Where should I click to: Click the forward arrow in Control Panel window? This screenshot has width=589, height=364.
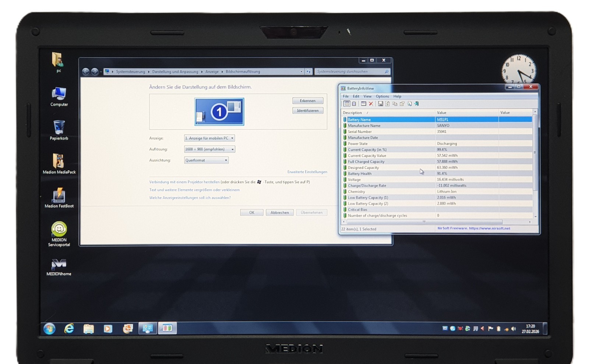tap(95, 71)
